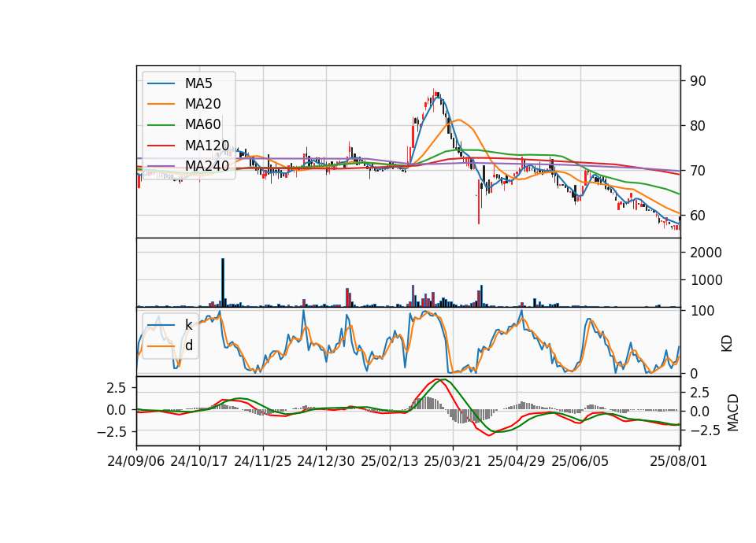
Task: Click the date label 24/10/17
Action: tap(199, 461)
